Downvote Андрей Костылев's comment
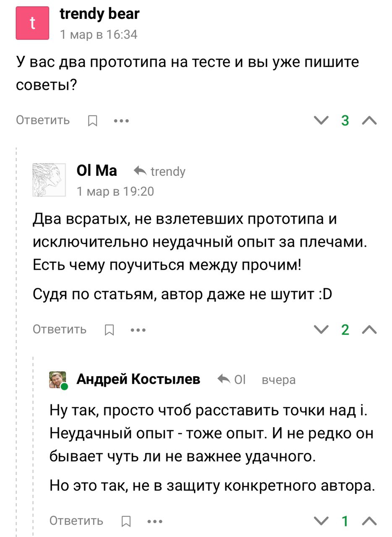The width and height of the screenshot is (392, 537). [x=321, y=521]
